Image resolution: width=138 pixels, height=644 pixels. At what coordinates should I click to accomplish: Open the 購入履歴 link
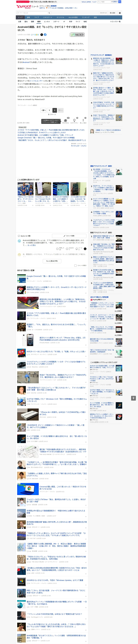(x=112, y=13)
